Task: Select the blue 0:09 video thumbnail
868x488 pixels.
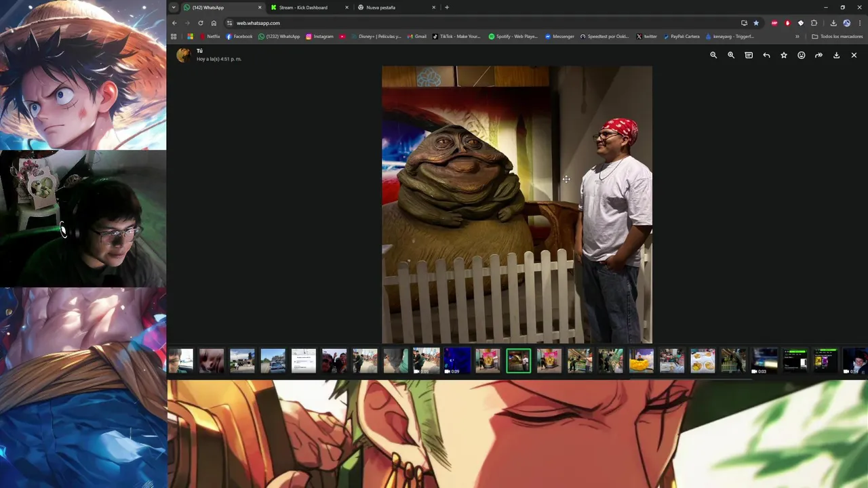Action: [x=457, y=361]
